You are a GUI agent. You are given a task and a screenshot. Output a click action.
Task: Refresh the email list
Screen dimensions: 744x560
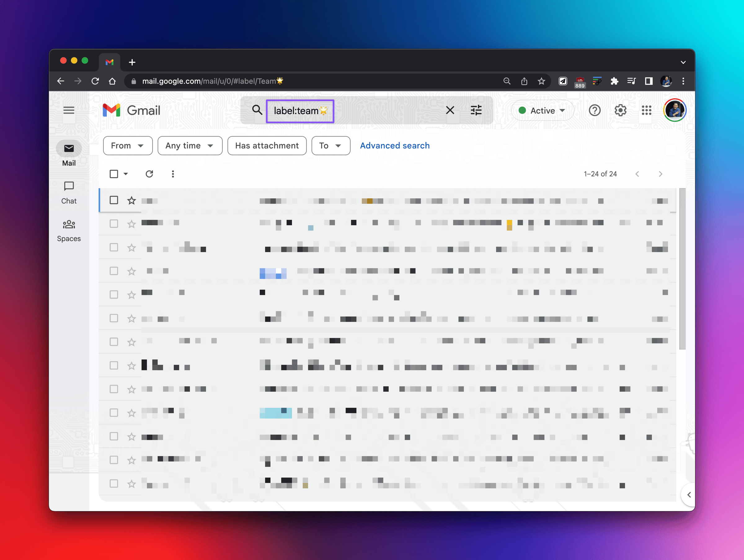(x=149, y=174)
